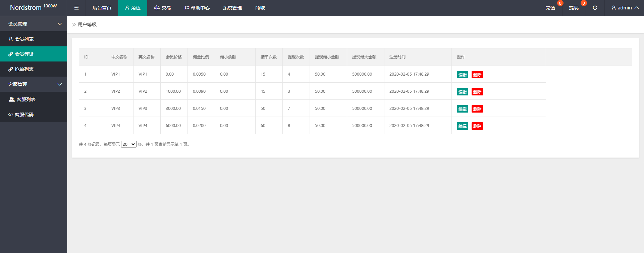The height and width of the screenshot is (253, 644).
Task: Open 客服代码 in sidebar
Action: point(34,115)
